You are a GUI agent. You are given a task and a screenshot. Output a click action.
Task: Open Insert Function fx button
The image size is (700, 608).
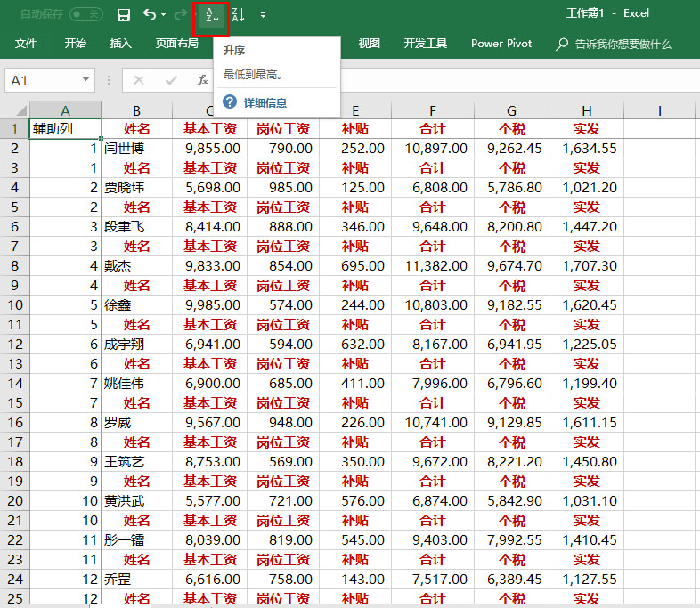tap(203, 80)
